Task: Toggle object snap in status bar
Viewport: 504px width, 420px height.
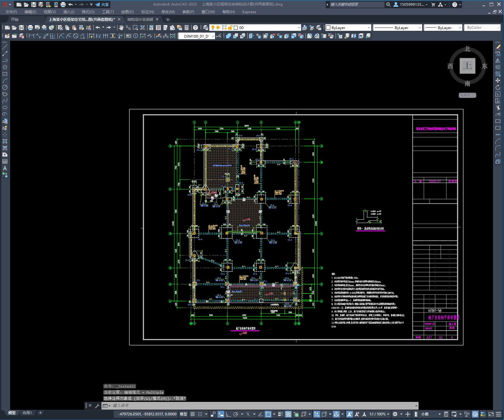Action: click(x=268, y=414)
